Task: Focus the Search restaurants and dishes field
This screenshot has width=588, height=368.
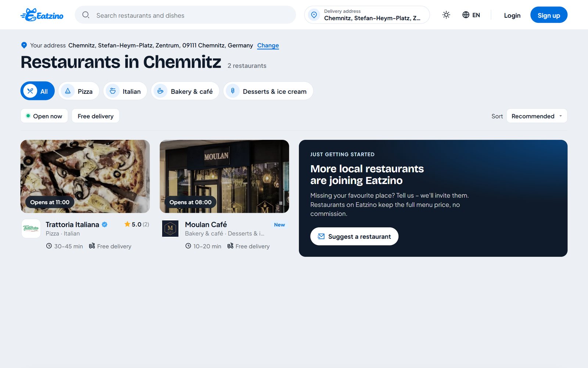Action: [x=185, y=15]
